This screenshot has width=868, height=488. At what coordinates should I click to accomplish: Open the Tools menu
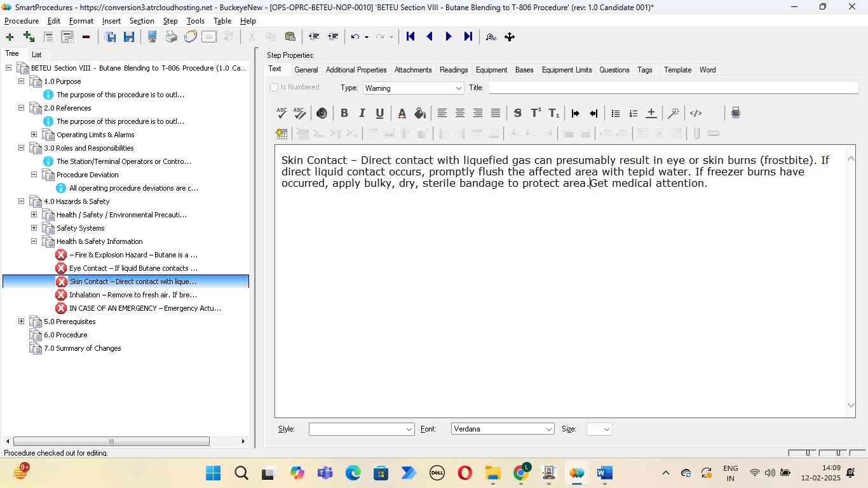195,21
